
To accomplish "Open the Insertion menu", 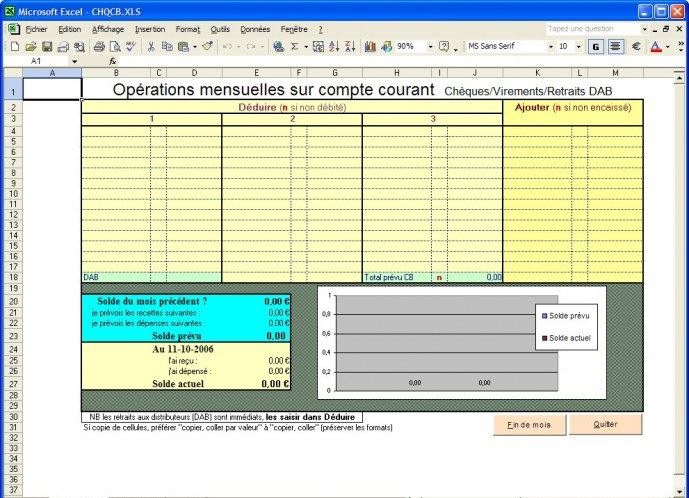I will click(150, 29).
